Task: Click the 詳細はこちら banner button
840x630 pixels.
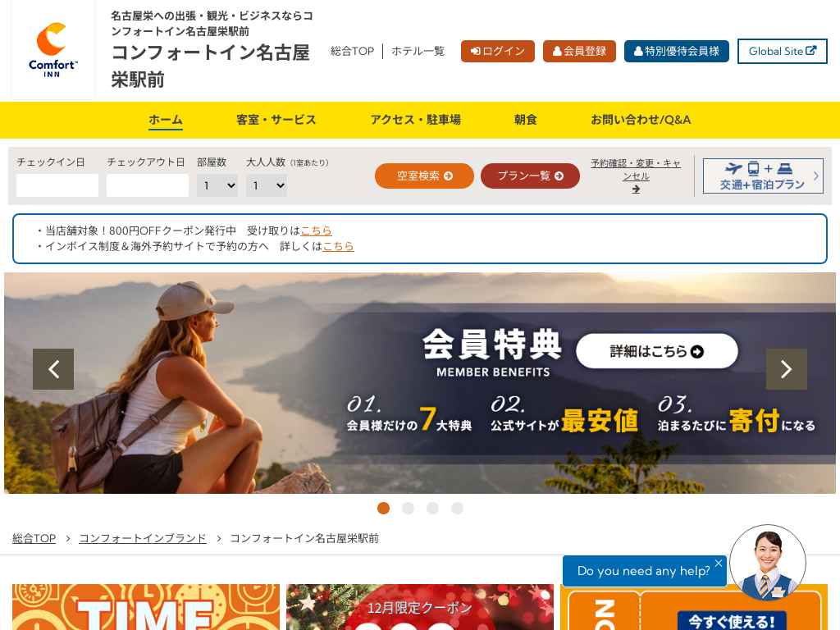Action: pyautogui.click(x=657, y=351)
